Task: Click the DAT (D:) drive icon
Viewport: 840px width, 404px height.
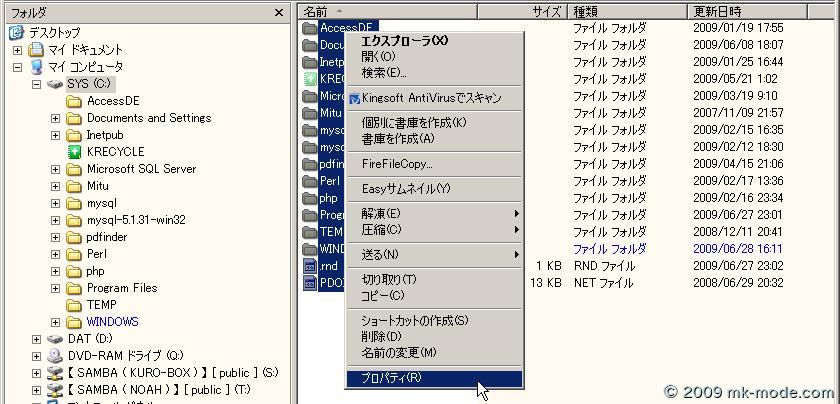Action: (x=55, y=339)
